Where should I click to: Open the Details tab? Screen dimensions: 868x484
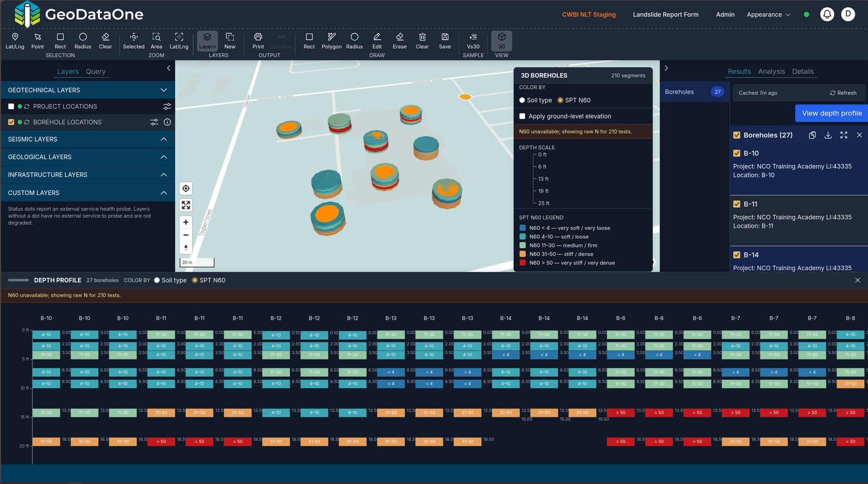click(x=803, y=72)
